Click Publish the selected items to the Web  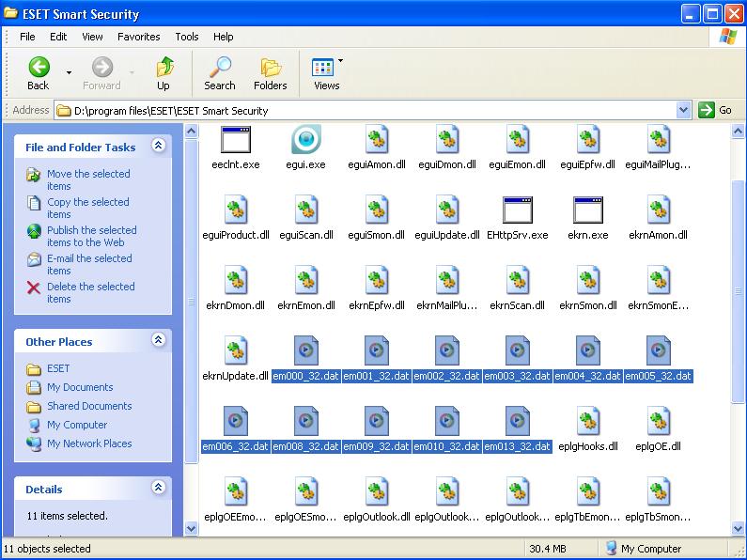click(x=91, y=236)
